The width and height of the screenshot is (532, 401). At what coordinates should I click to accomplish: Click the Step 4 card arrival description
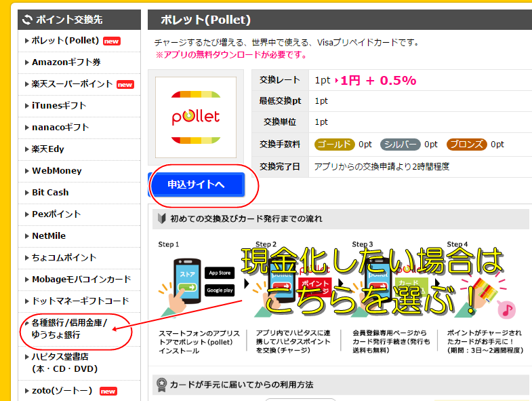485,341
